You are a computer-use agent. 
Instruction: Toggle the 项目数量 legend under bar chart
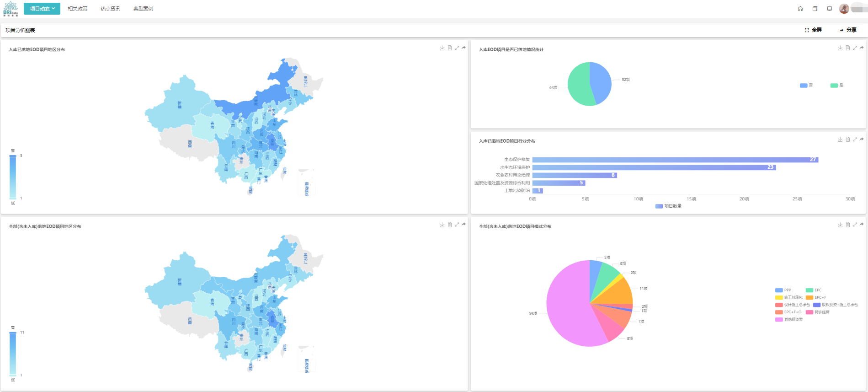[x=668, y=206]
